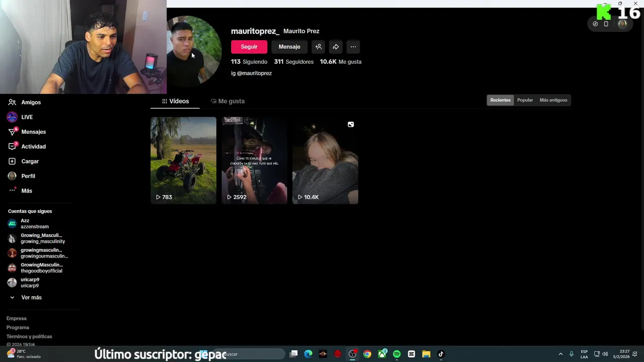Open the video with 2592 views
This screenshot has height=362, width=644.
tap(255, 160)
